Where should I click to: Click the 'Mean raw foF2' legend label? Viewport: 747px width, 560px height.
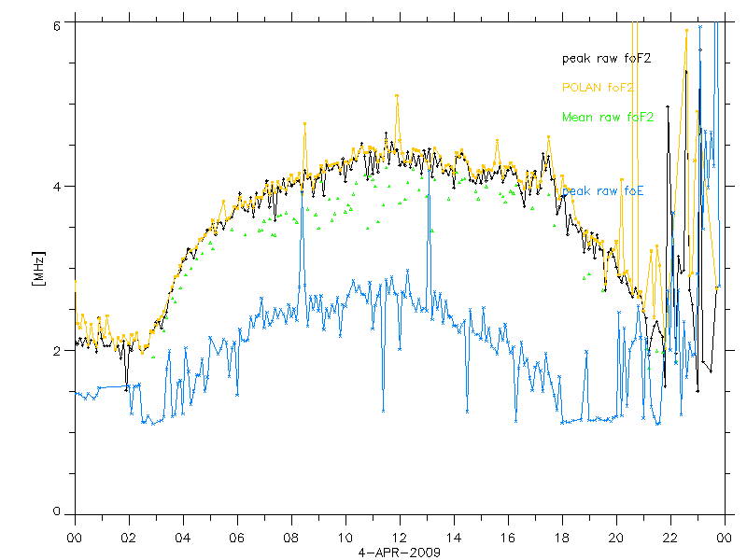pos(608,118)
